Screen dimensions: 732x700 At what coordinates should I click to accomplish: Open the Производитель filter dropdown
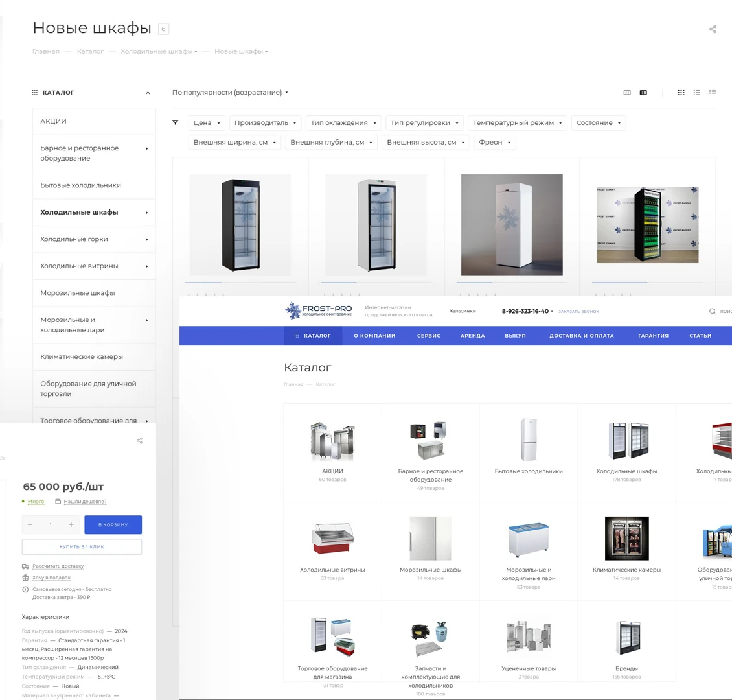pyautogui.click(x=265, y=122)
